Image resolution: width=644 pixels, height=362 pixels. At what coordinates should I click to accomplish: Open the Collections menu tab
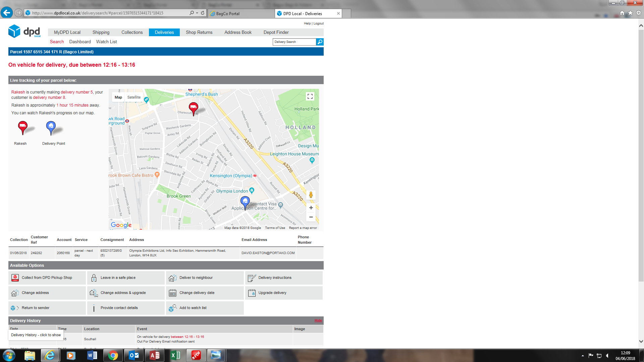132,33
